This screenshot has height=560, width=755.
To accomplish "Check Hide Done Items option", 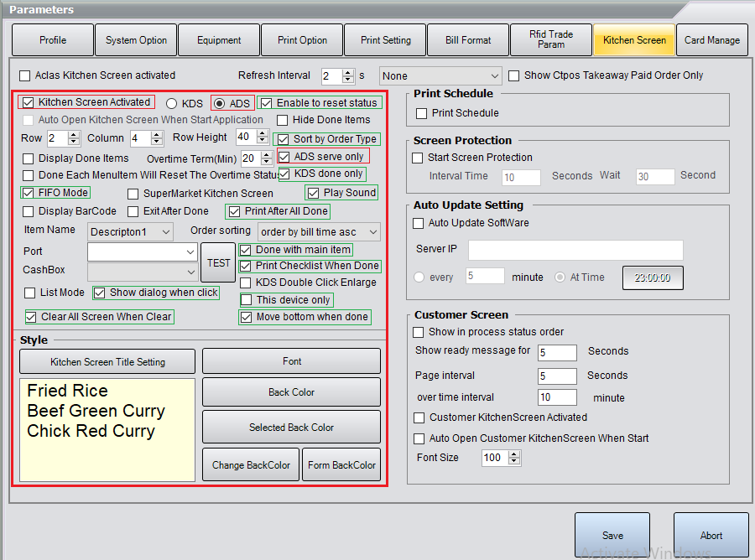I will click(x=282, y=120).
